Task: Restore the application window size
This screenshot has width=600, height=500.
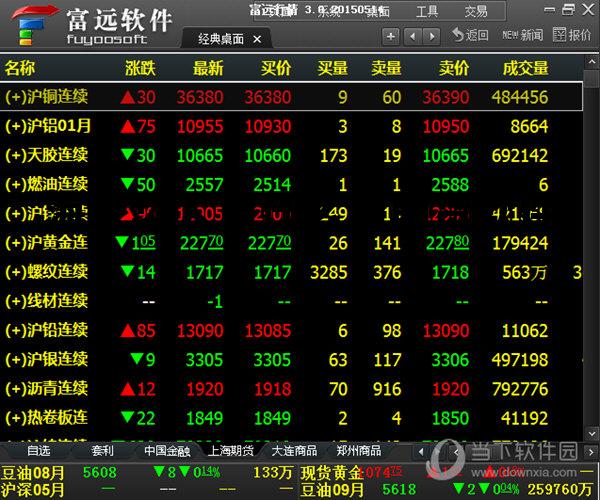Action: tap(568, 10)
